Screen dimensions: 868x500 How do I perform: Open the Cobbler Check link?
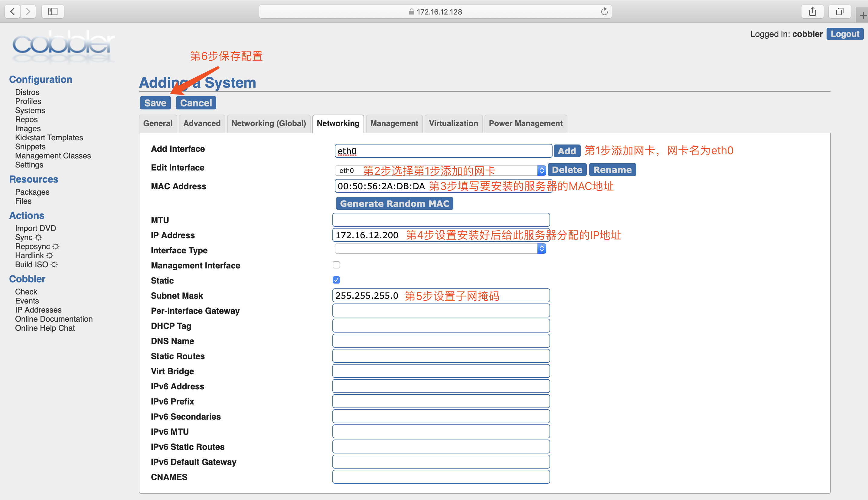point(26,291)
